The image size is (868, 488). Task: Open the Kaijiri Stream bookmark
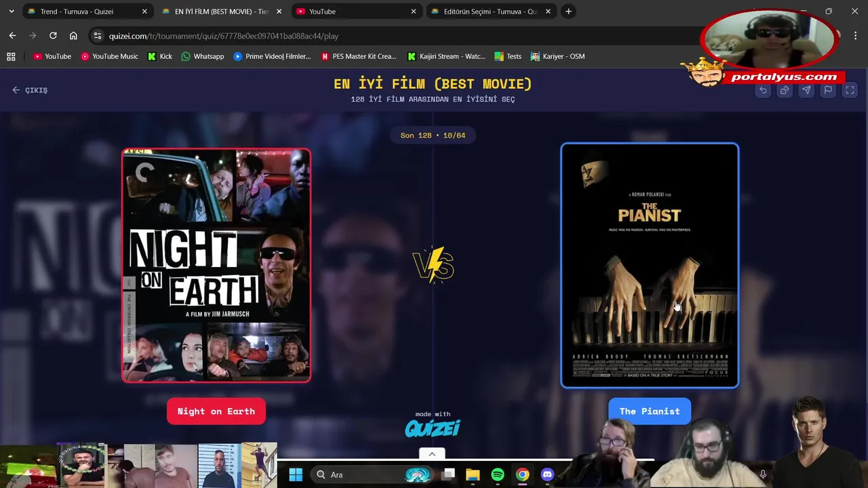pyautogui.click(x=448, y=56)
